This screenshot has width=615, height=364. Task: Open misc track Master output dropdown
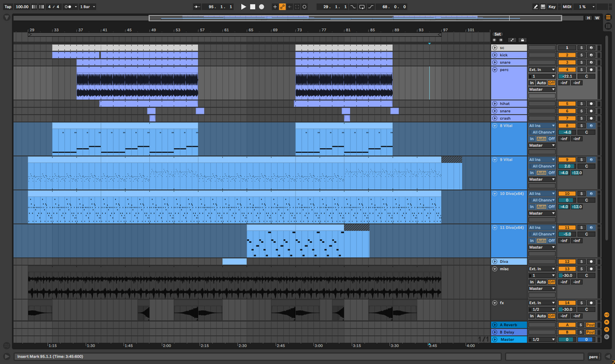coord(542,289)
